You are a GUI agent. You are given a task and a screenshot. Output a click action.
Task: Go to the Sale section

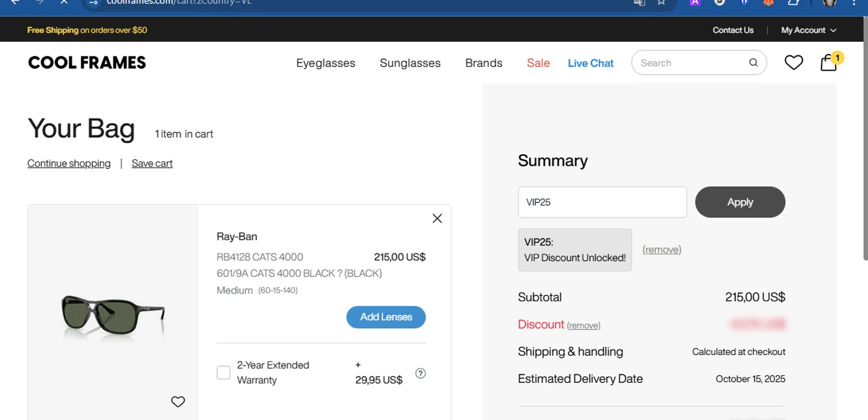coord(538,63)
